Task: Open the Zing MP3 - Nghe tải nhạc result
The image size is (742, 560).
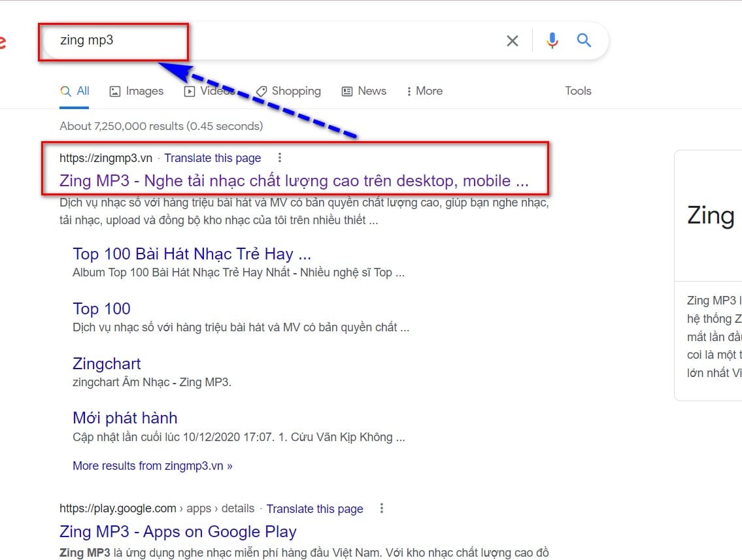Action: 294,180
